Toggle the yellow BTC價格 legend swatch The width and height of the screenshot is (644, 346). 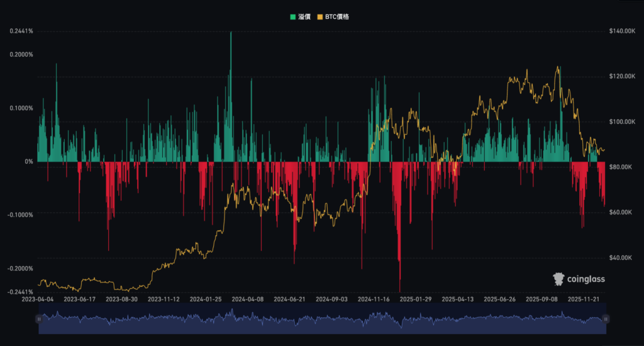click(320, 17)
